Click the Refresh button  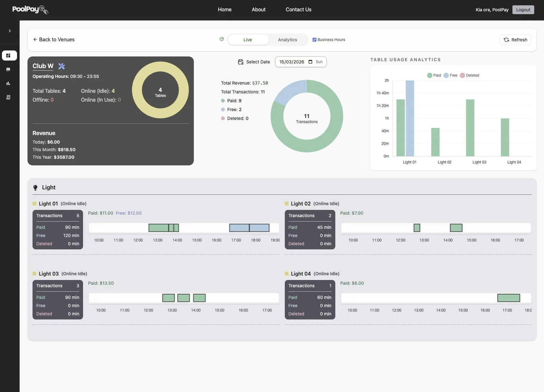pos(515,40)
